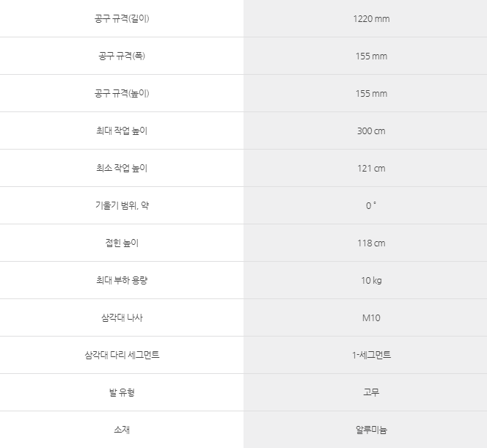This screenshot has width=487, height=448.
Task: Select the 300 cm value
Action: [x=371, y=131]
